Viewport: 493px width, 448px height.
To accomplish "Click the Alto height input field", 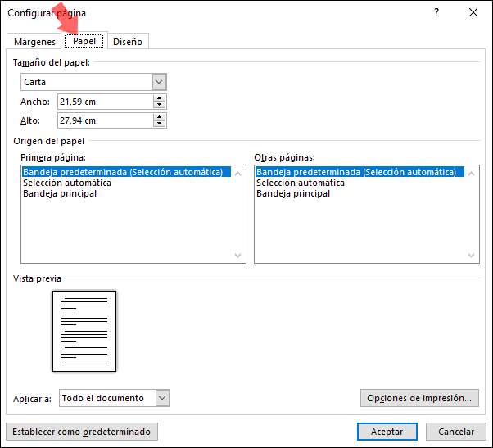I will (106, 120).
